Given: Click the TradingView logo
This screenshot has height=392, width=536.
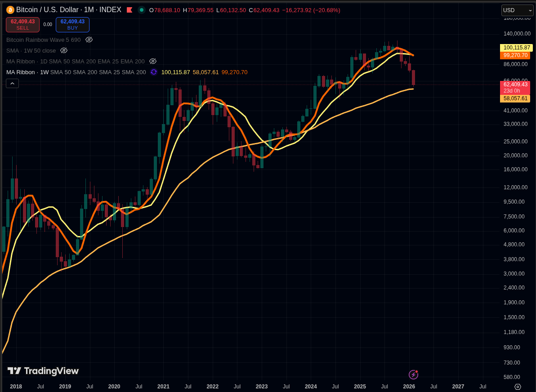Looking at the screenshot, I should pyautogui.click(x=43, y=371).
